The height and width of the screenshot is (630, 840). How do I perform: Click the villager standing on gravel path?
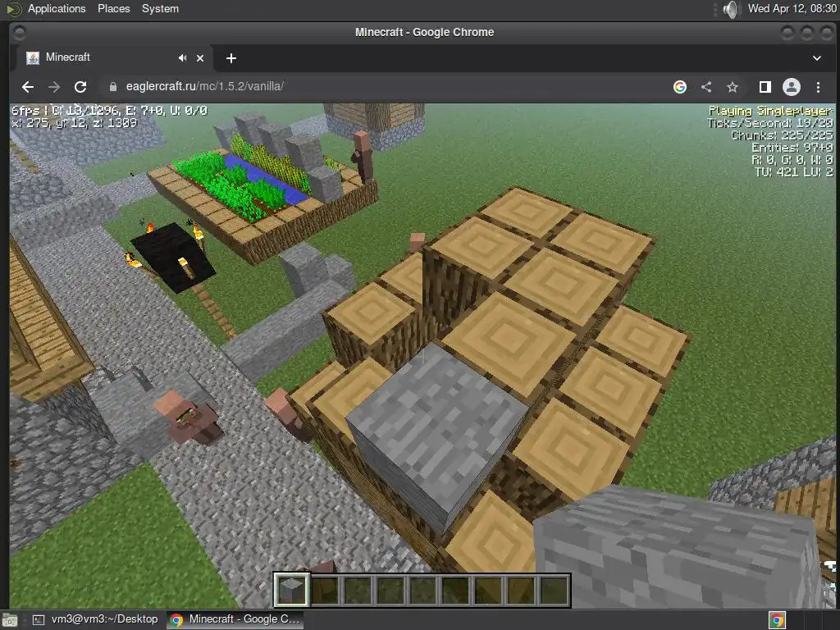pyautogui.click(x=190, y=418)
